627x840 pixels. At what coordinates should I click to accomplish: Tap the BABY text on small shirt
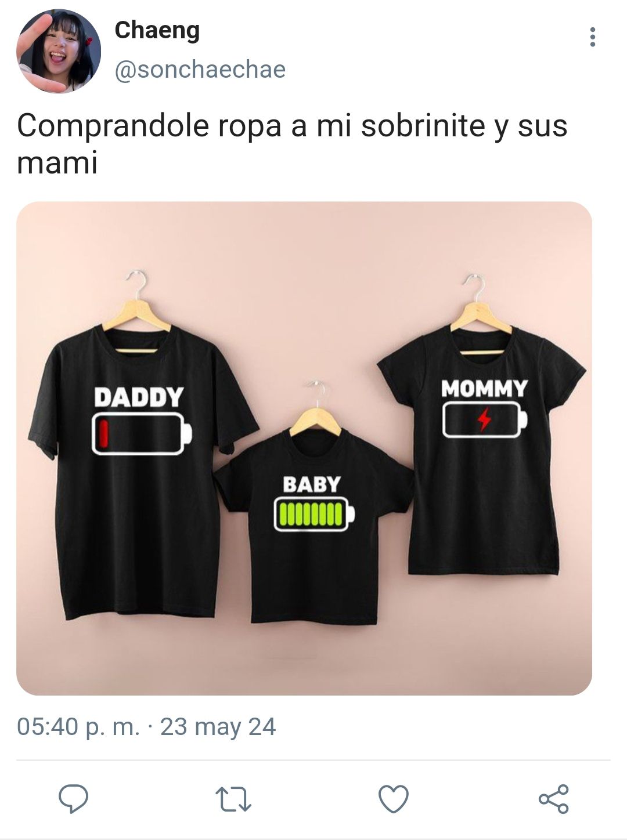pos(312,484)
